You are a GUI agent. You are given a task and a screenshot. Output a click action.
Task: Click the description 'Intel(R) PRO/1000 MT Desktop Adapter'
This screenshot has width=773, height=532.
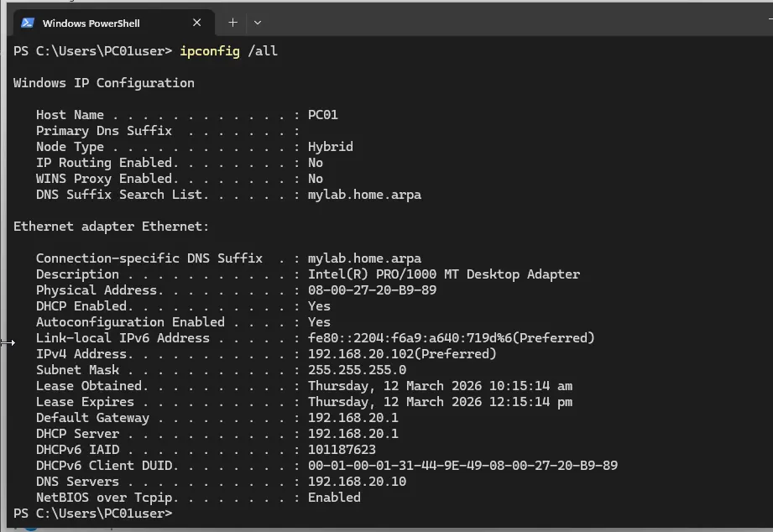444,274
